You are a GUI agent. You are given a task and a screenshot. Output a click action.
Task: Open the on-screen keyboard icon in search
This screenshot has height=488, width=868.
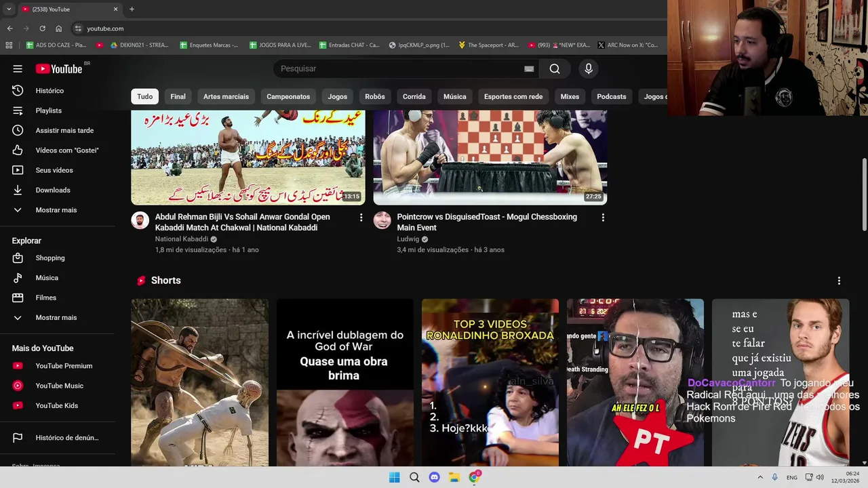coord(529,68)
